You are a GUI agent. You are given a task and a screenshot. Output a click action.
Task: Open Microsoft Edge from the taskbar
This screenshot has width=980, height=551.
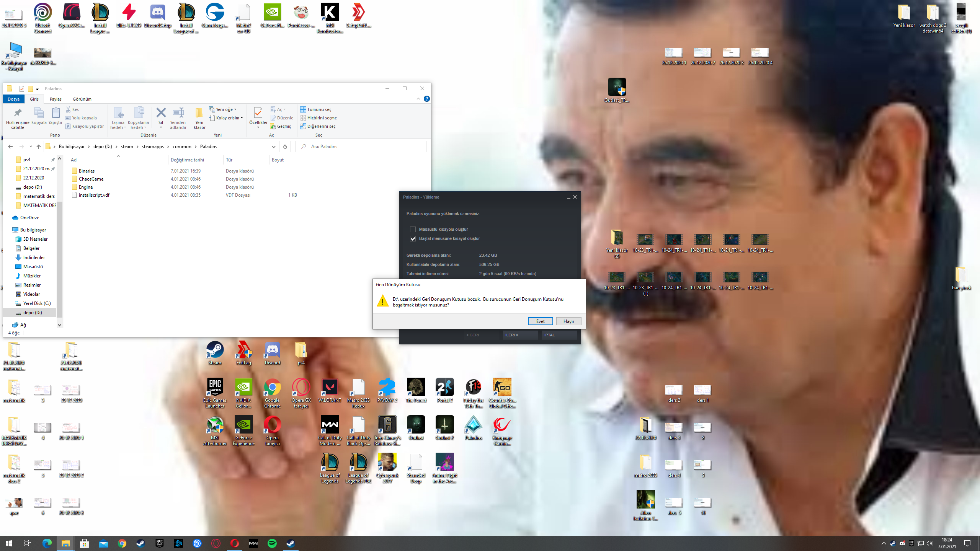click(x=47, y=543)
